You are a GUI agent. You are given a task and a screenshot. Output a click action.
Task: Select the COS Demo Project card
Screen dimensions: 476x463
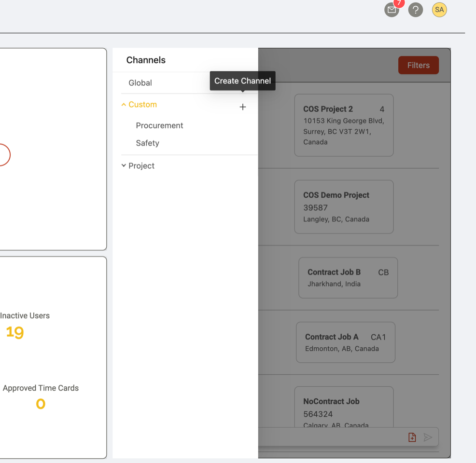344,207
